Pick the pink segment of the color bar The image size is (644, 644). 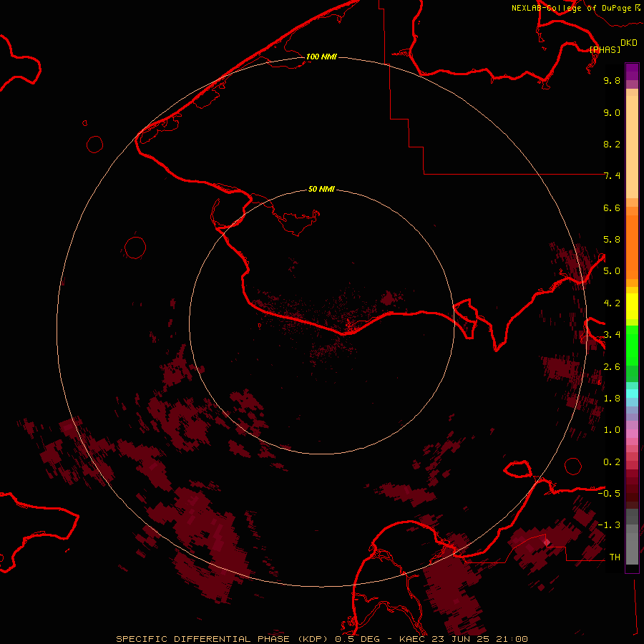click(x=632, y=434)
